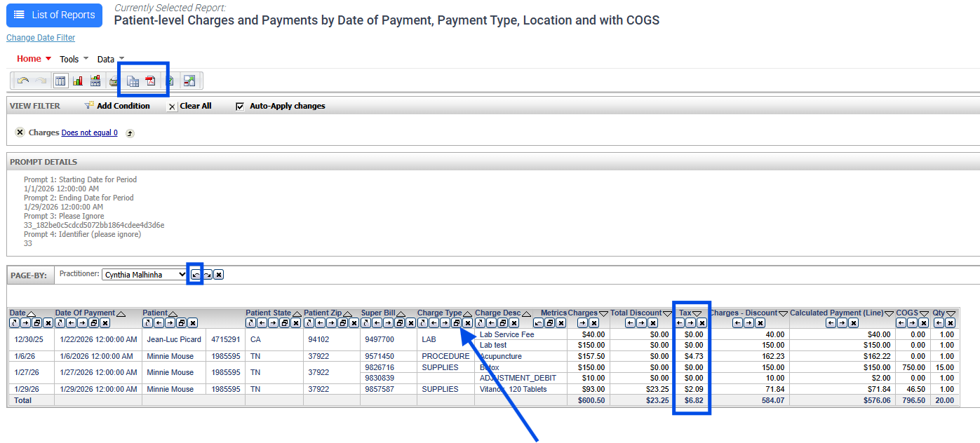Image resolution: width=980 pixels, height=443 pixels.
Task: Remove the Tax metric with its X
Action: 702,323
